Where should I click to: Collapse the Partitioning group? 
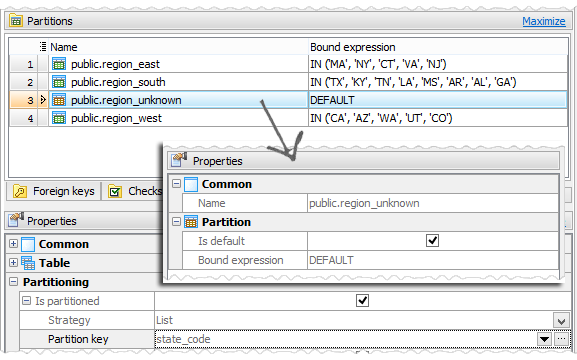click(x=13, y=282)
